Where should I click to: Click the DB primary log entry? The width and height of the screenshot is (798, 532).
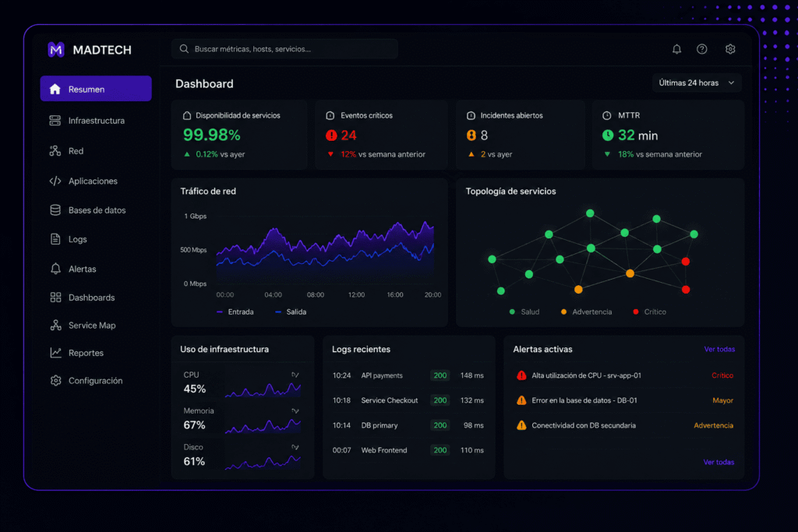[x=408, y=425]
